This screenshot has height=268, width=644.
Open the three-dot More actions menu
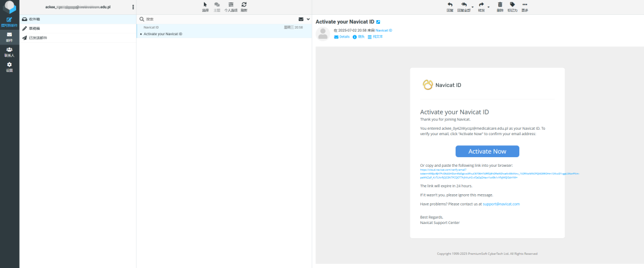coord(525,5)
